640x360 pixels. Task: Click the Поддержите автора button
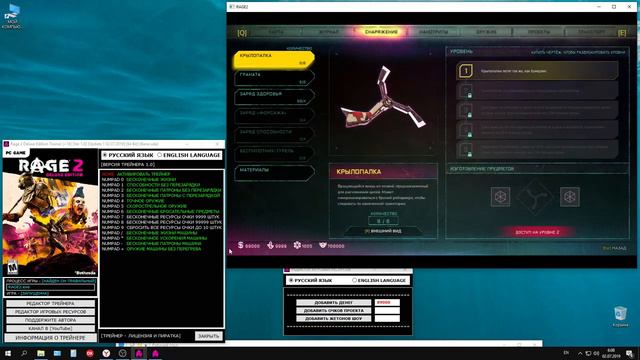(50, 320)
